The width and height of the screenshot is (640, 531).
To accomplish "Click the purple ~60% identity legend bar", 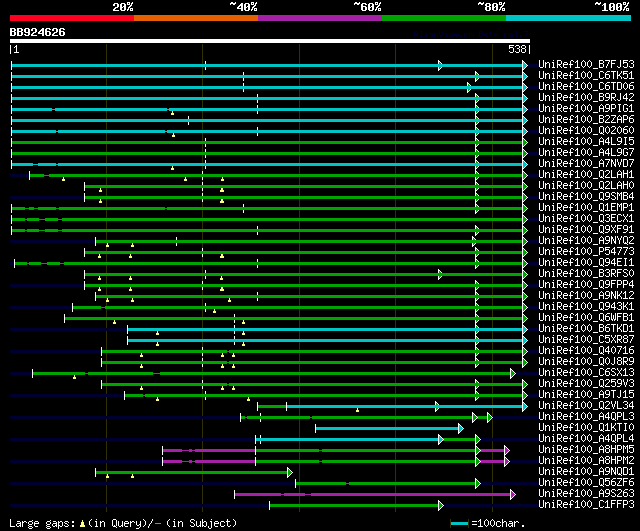I will 320,18.
